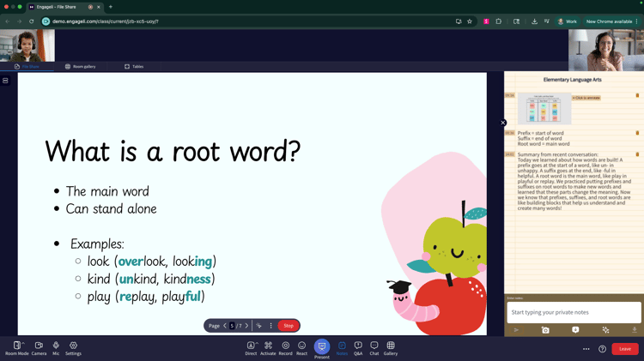Switch to the Room gallery tab
Viewport: 644px width, 361px height.
80,66
